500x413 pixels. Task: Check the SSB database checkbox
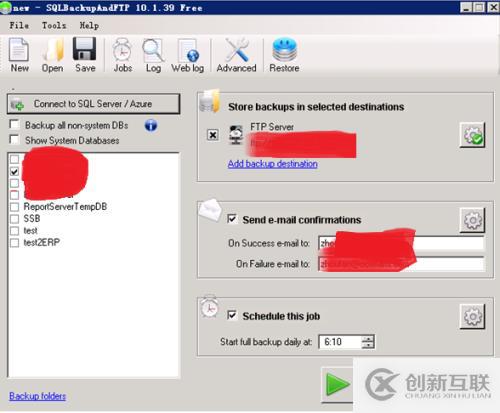point(14,219)
